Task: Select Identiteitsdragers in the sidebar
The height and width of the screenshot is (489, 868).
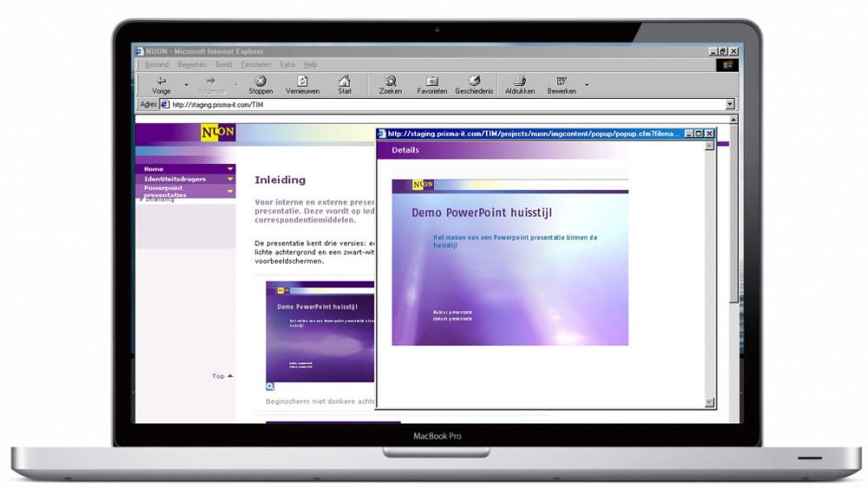Action: coord(174,179)
